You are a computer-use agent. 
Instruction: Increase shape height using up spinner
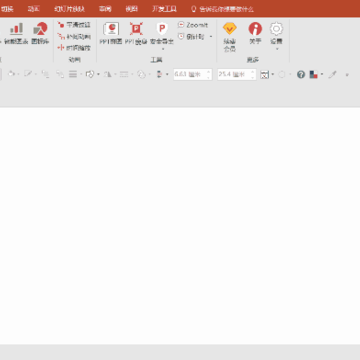(209, 72)
